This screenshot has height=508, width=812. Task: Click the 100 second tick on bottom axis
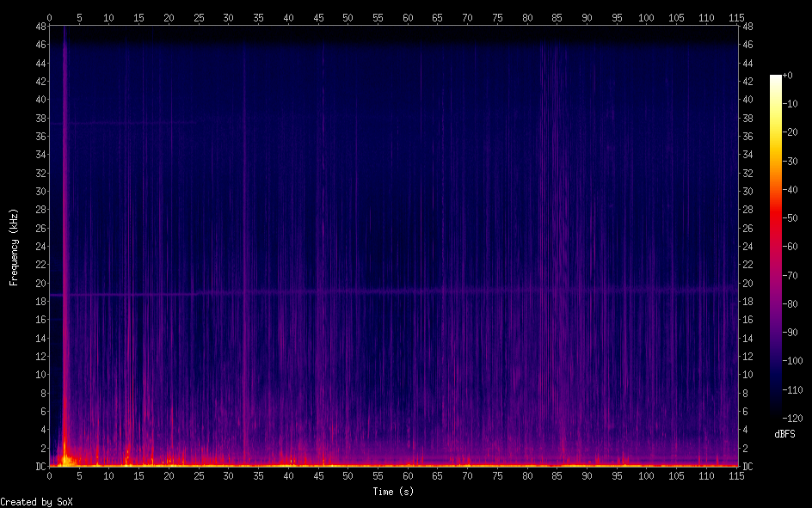[x=646, y=476]
